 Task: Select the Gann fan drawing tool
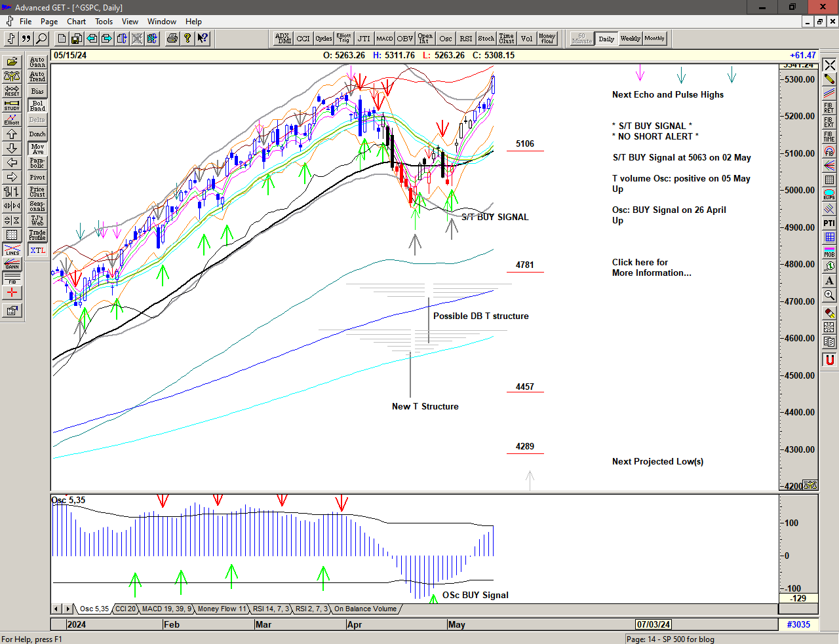pyautogui.click(x=12, y=264)
